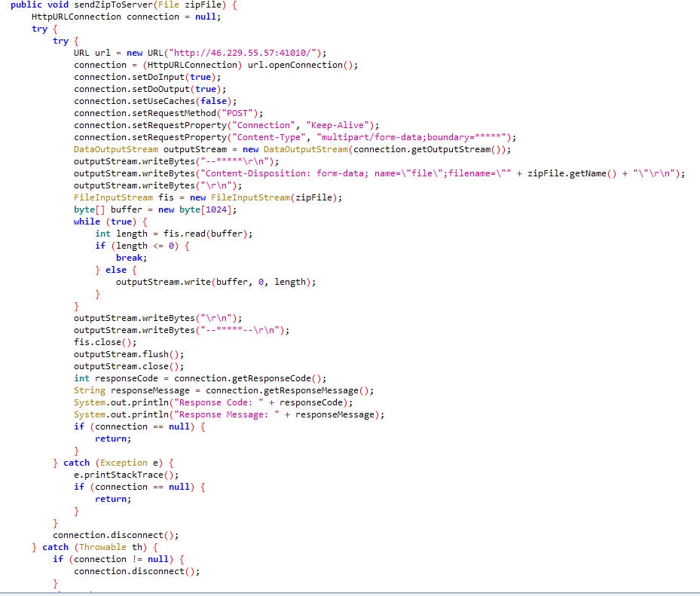
Task: Click the connection.setDoOutput(true) line
Action: click(150, 89)
